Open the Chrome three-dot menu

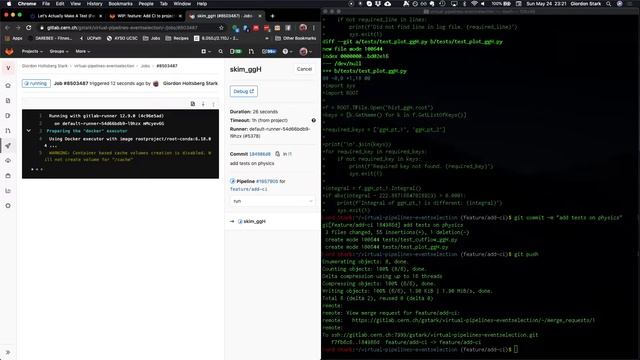click(314, 28)
